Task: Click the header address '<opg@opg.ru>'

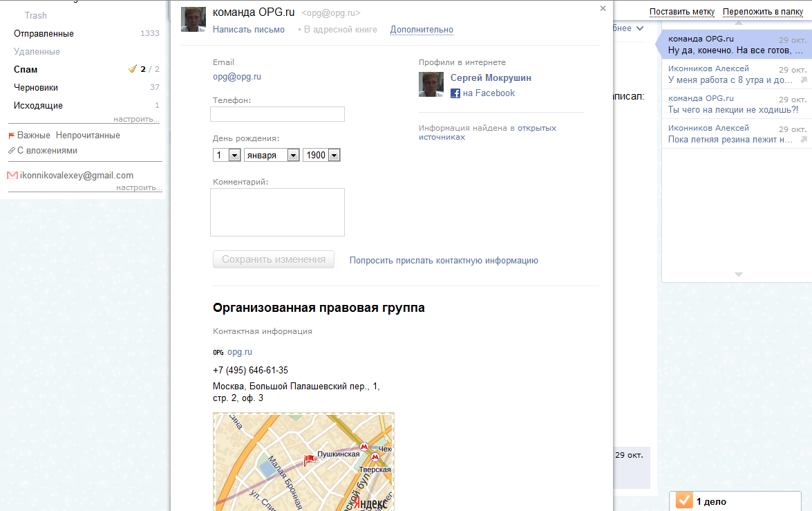Action: 331,13
